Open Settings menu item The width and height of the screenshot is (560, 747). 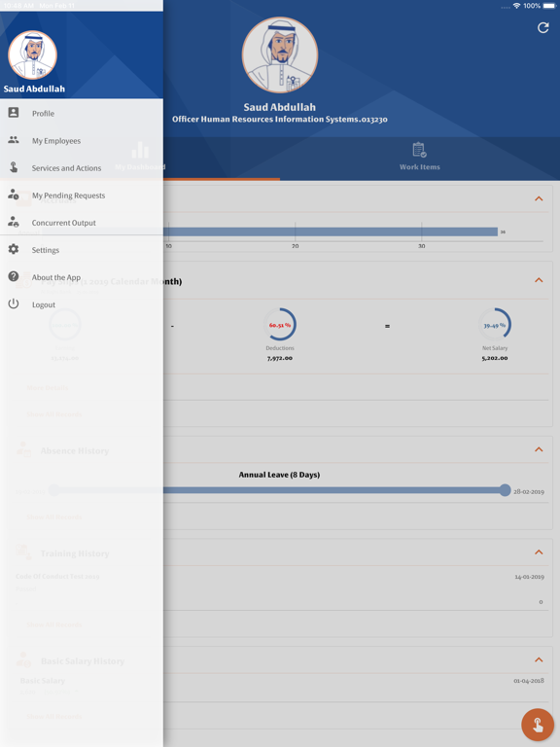82,250
